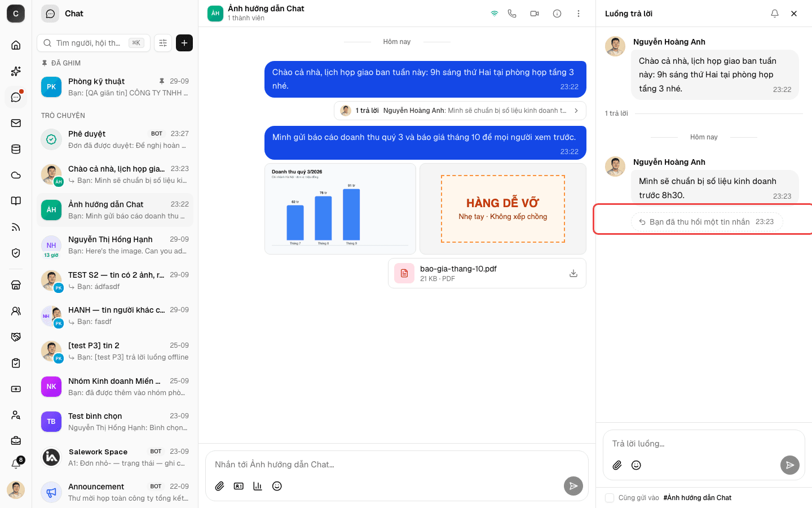Open the conversation filter options
This screenshot has width=812, height=508.
163,43
